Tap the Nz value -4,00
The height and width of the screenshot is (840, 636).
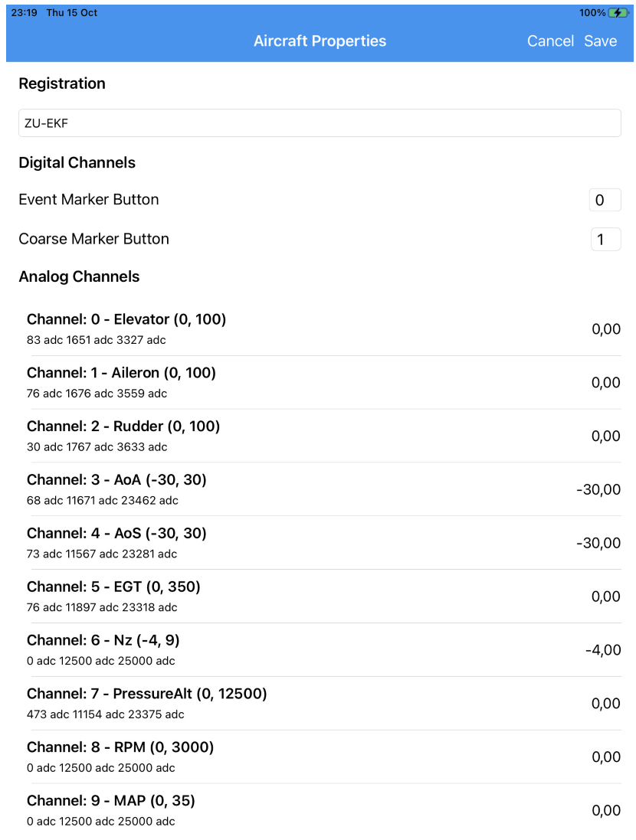[603, 650]
